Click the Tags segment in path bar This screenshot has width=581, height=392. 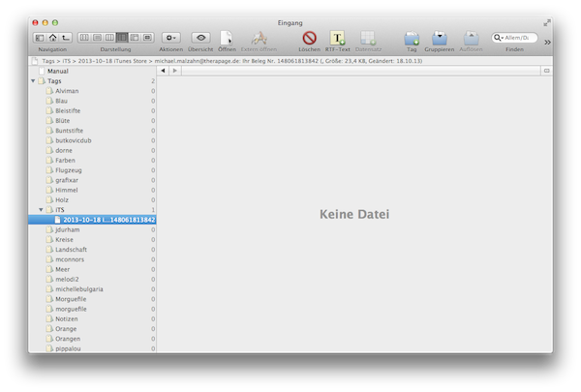48,61
